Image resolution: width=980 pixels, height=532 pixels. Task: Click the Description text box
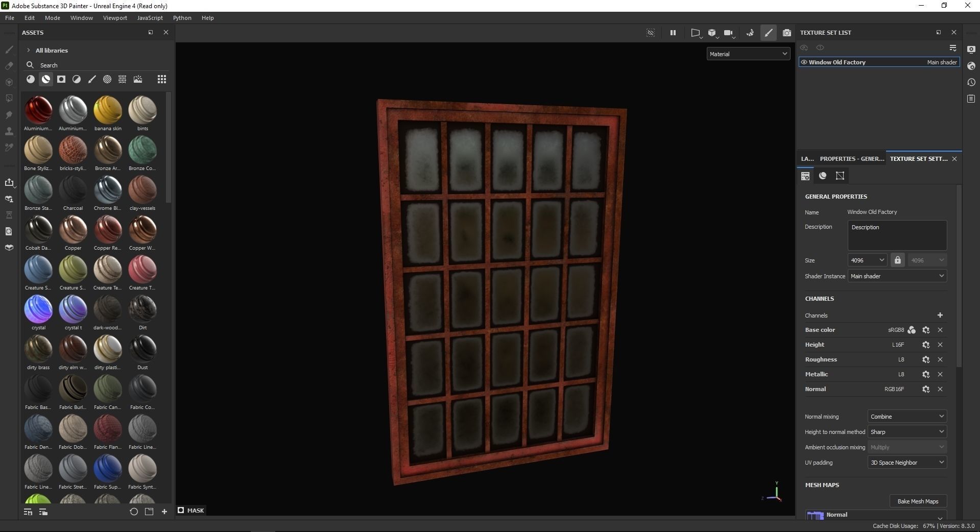tap(897, 235)
